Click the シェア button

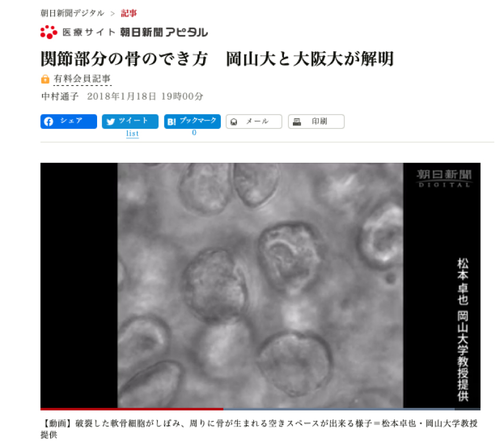tap(68, 121)
